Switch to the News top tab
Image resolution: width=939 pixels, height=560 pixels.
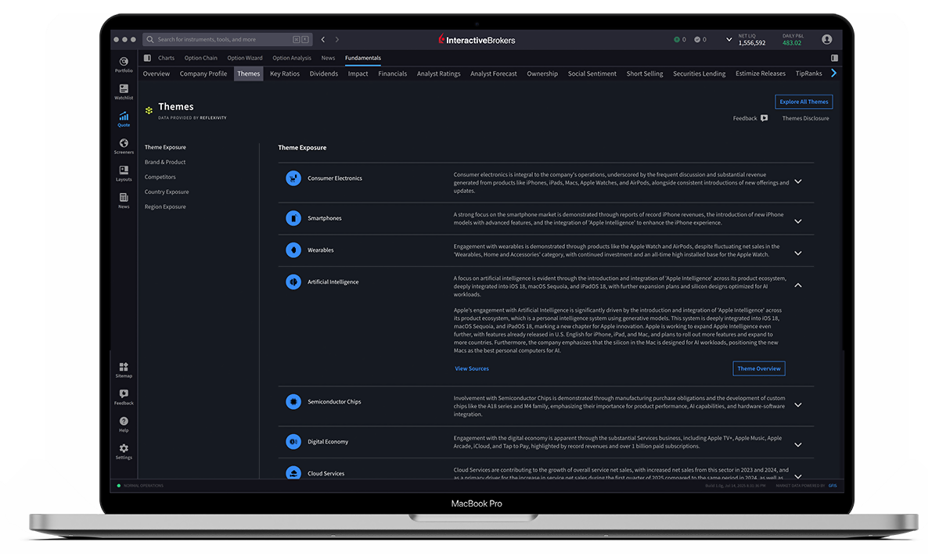click(x=328, y=58)
